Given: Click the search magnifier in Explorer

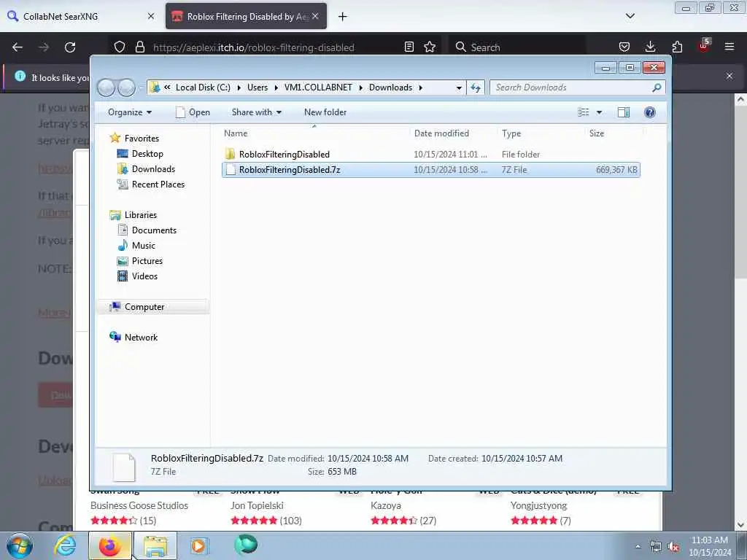Looking at the screenshot, I should pos(657,87).
